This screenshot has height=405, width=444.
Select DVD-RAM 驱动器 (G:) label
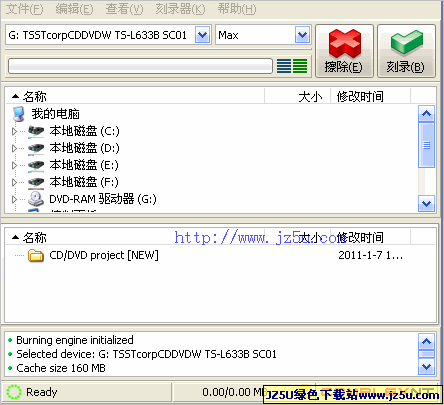pos(103,199)
